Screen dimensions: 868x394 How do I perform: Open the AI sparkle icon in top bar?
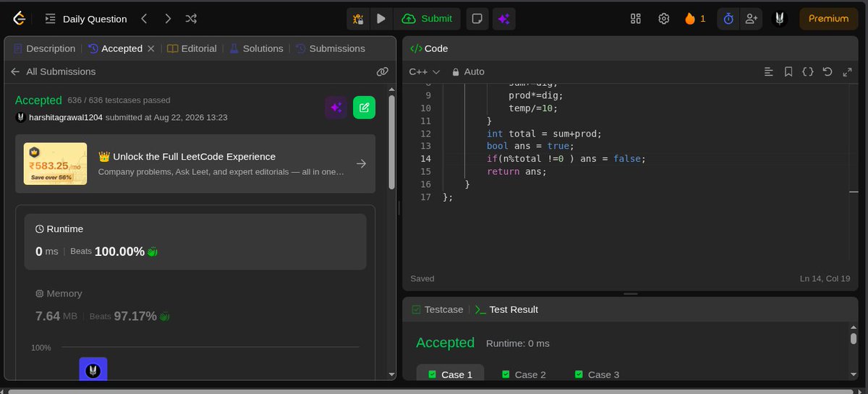504,19
